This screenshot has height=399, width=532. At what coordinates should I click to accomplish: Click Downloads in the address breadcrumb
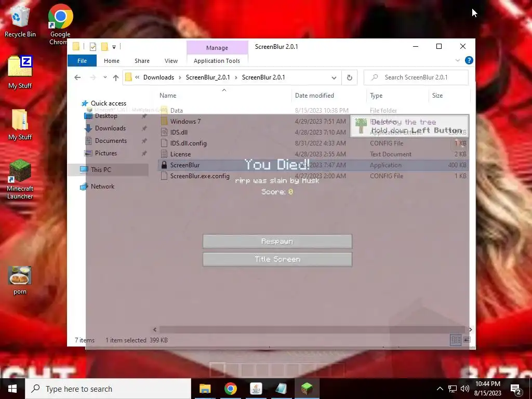click(x=158, y=77)
